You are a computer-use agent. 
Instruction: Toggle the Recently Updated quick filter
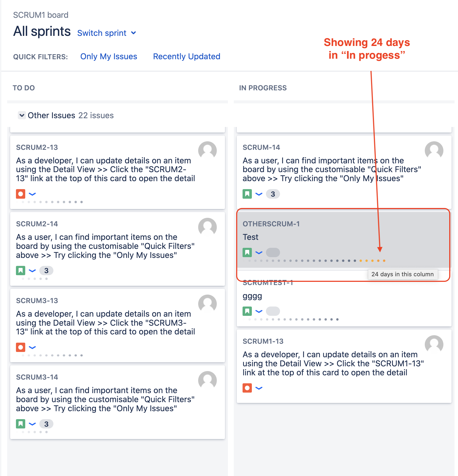pyautogui.click(x=187, y=57)
